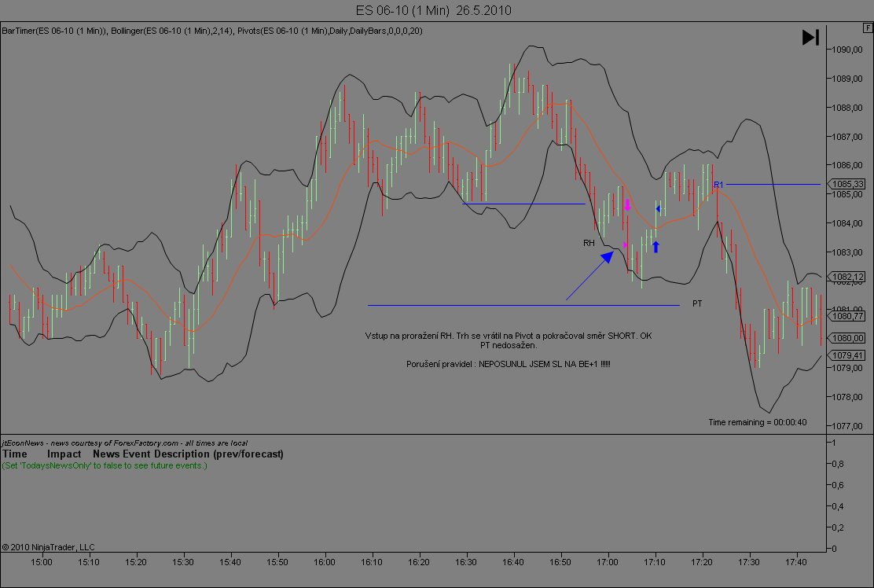Click the jtEconNews ForexFactory credit line
This screenshot has height=588, width=874.
coord(125,443)
